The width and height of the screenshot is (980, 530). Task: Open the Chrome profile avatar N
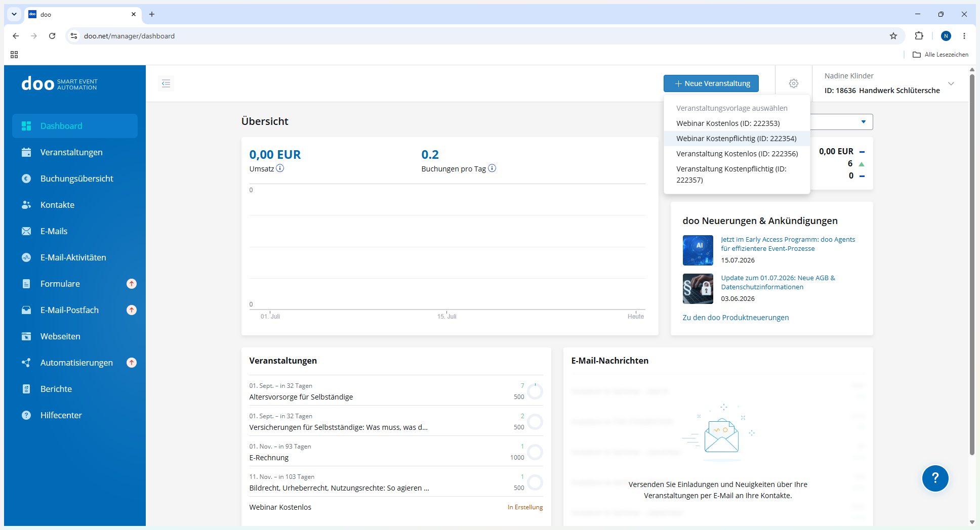[946, 36]
